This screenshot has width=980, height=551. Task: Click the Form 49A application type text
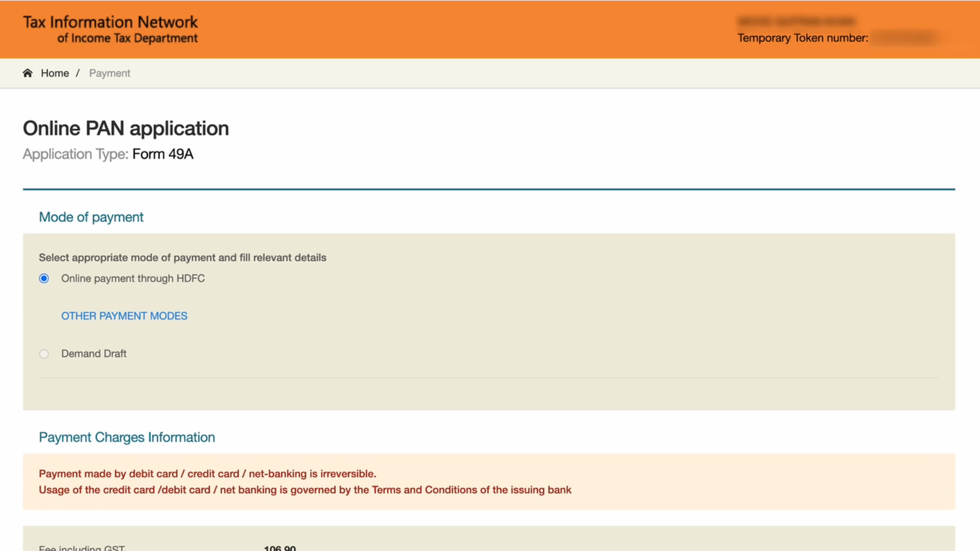pyautogui.click(x=162, y=154)
